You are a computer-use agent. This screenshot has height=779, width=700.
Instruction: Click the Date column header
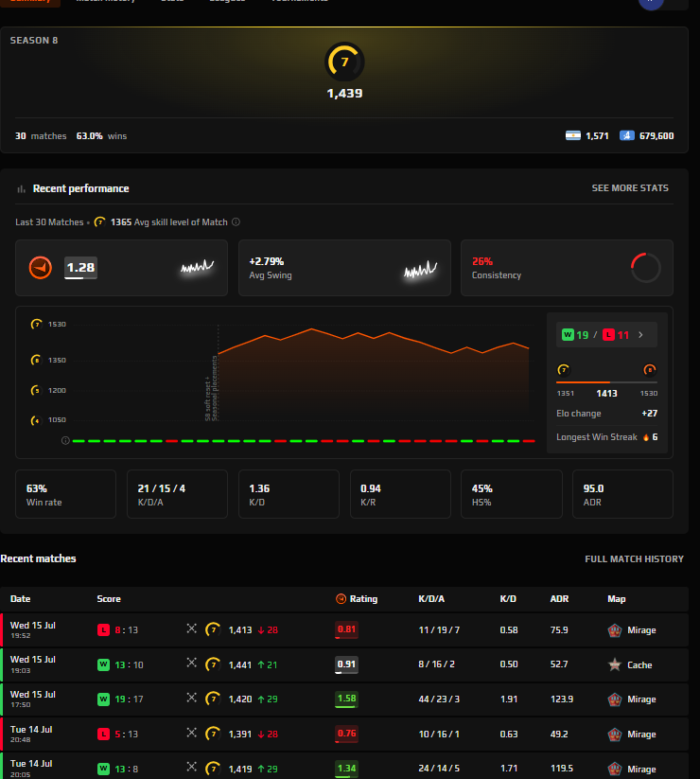click(21, 599)
